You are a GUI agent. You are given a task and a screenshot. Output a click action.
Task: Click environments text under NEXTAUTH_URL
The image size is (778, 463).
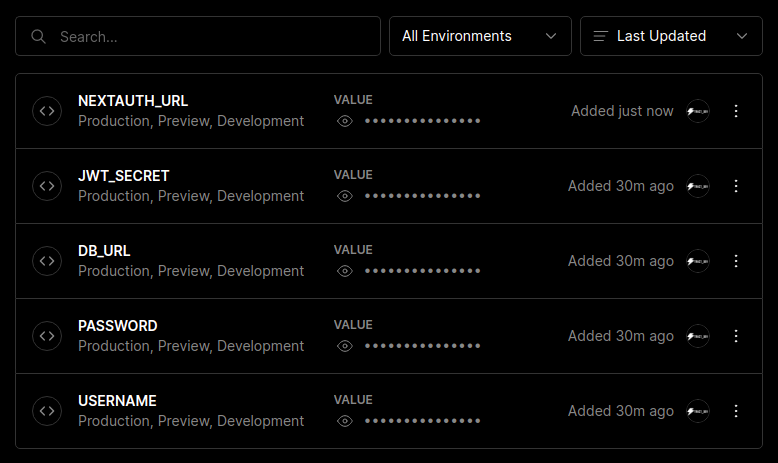coord(191,121)
